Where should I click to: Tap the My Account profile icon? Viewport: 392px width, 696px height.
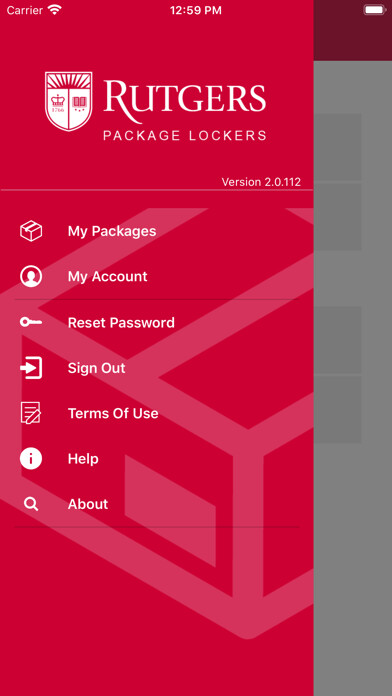(31, 277)
